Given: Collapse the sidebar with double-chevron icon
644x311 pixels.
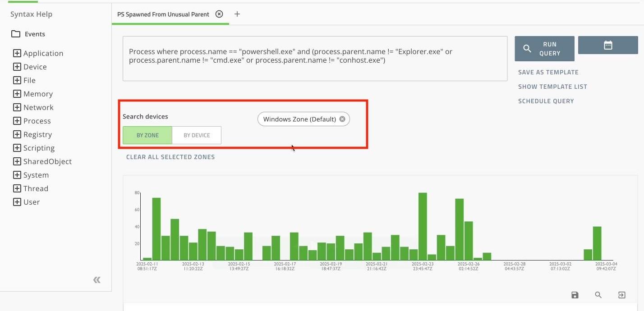Looking at the screenshot, I should click(x=97, y=280).
